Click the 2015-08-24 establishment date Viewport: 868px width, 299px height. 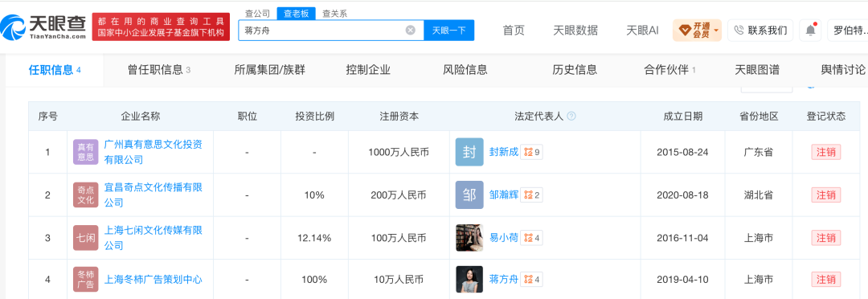pos(683,152)
